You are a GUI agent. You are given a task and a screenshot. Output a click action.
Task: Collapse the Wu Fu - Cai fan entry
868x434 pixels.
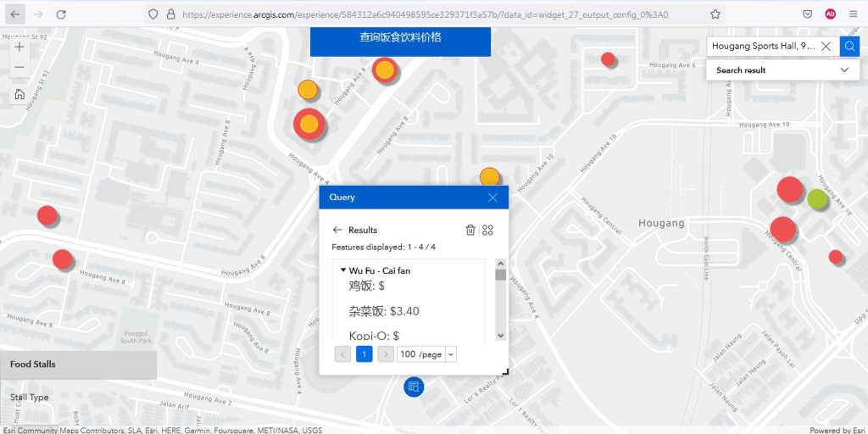[x=343, y=270]
